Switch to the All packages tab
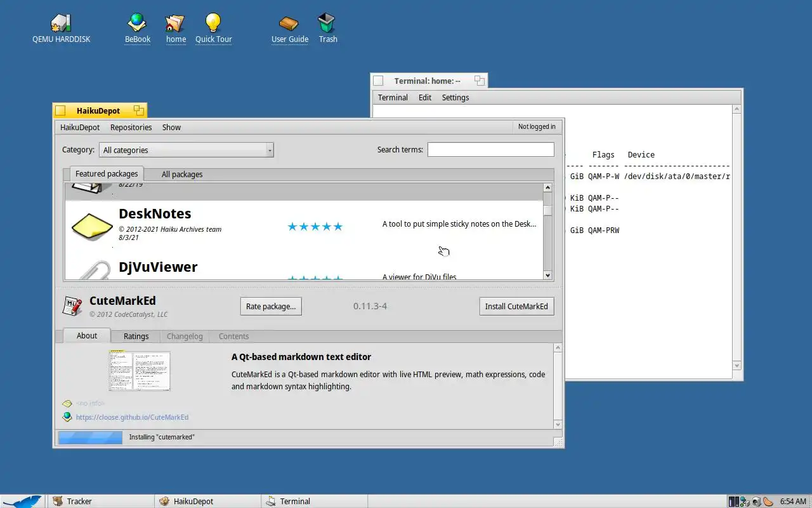Viewport: 812px width, 508px height. pyautogui.click(x=182, y=174)
